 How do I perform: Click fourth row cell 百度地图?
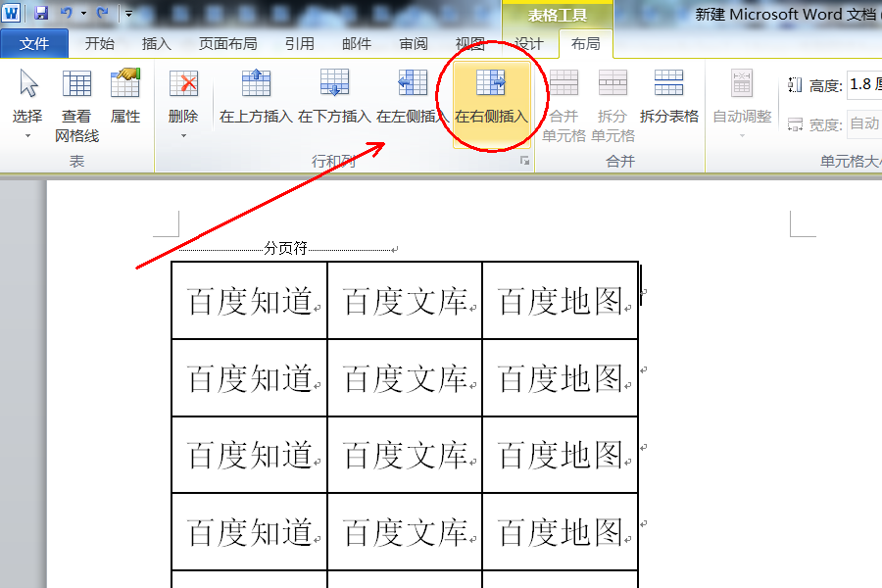tap(560, 532)
